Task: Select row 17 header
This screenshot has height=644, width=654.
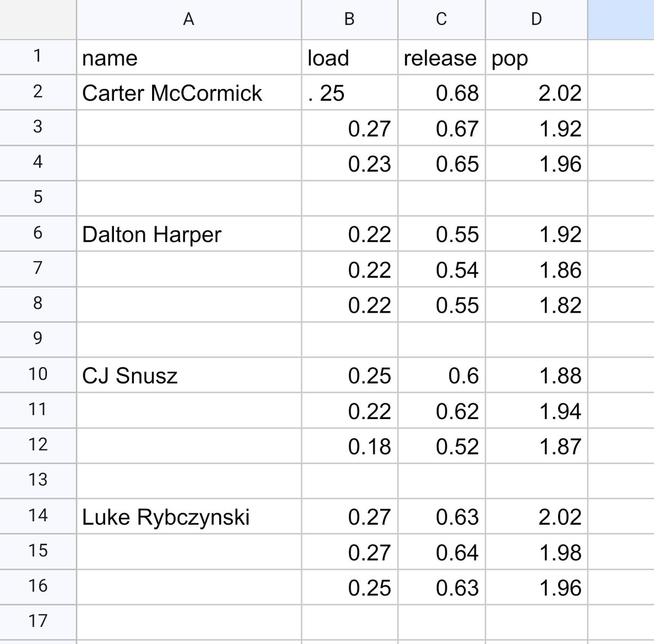Action: click(x=38, y=622)
